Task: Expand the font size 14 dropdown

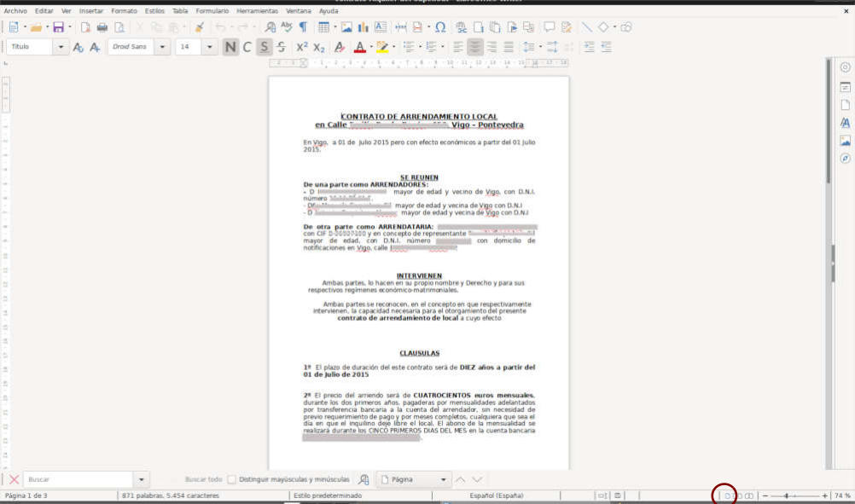Action: pos(209,48)
